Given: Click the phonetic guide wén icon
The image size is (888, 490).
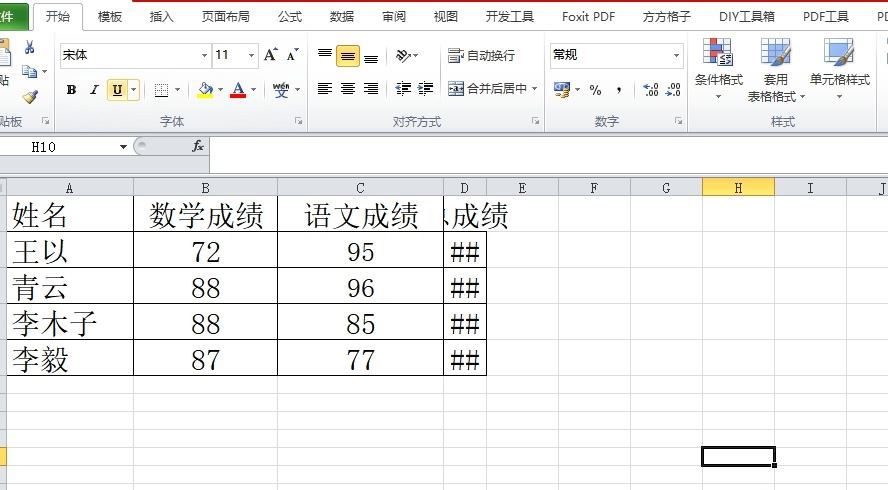Looking at the screenshot, I should [281, 90].
